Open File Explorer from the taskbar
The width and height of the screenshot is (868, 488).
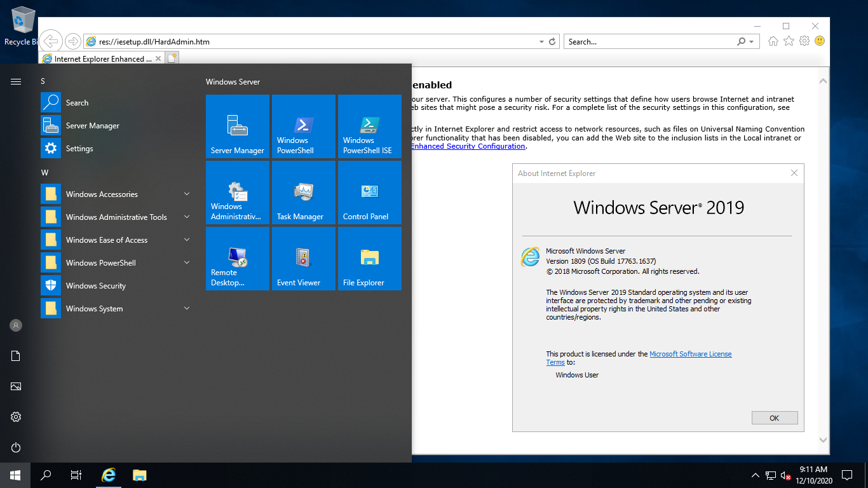click(140, 475)
